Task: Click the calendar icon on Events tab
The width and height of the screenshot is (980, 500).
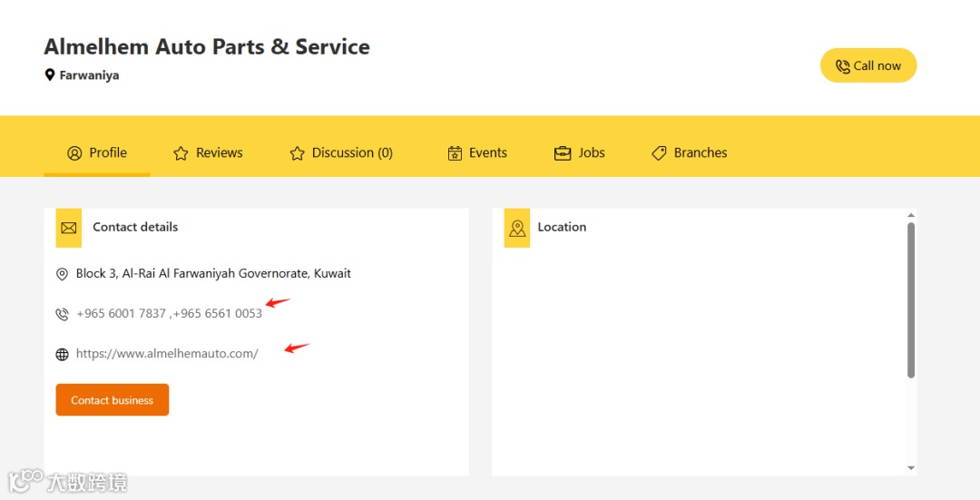Action: coord(455,153)
